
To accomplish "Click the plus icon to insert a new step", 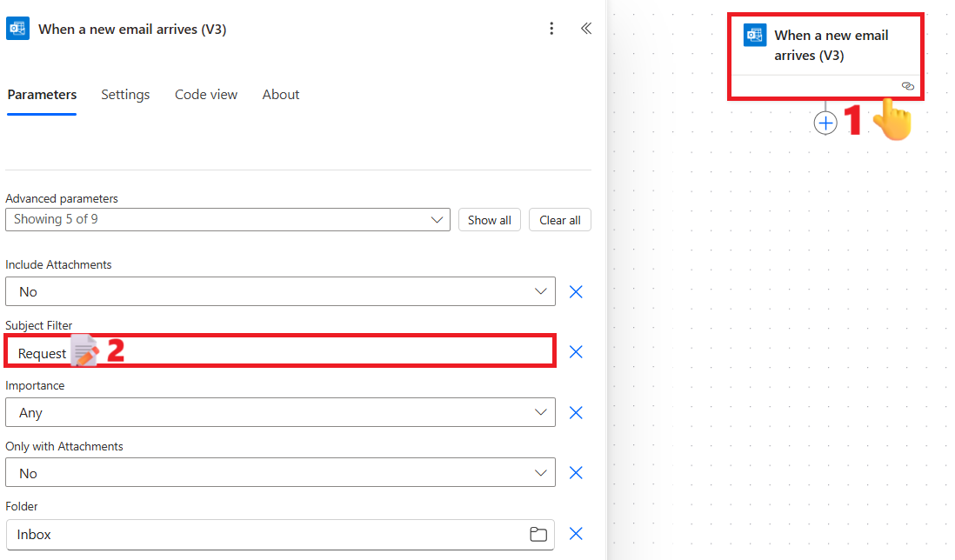I will click(825, 122).
